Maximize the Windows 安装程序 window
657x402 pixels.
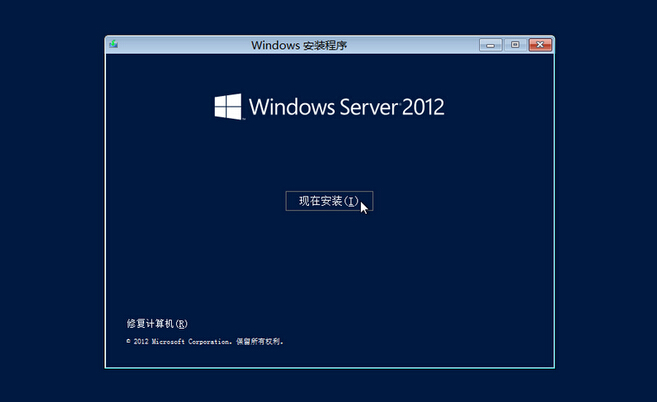(515, 45)
